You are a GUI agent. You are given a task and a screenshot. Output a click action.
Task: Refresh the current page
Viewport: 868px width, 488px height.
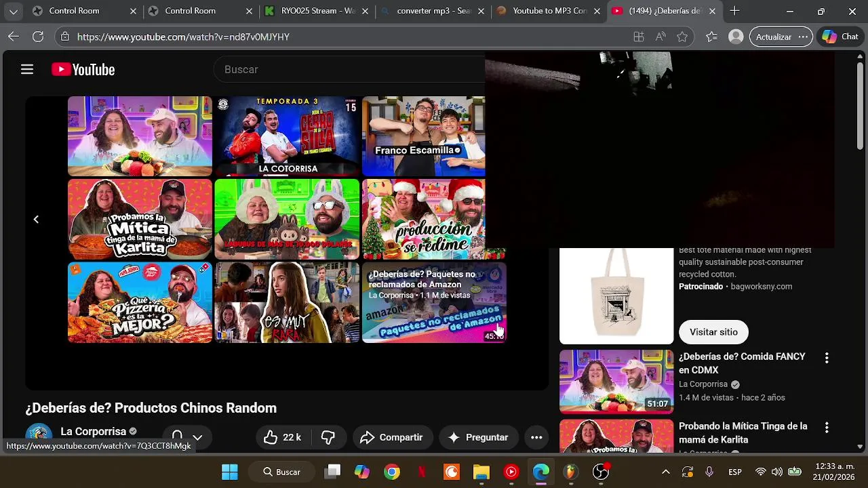coord(38,37)
